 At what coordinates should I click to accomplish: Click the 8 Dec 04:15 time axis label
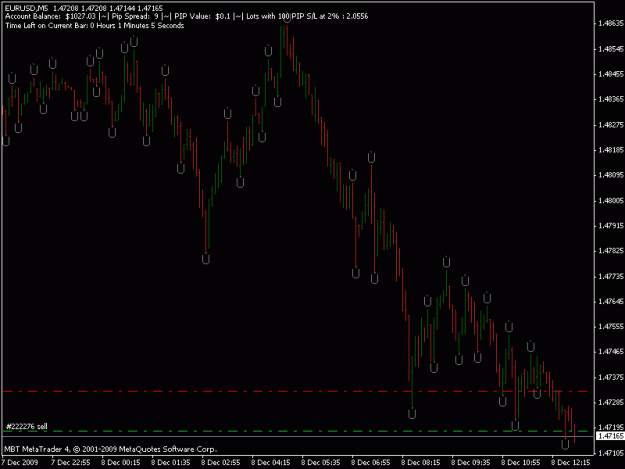click(x=271, y=463)
